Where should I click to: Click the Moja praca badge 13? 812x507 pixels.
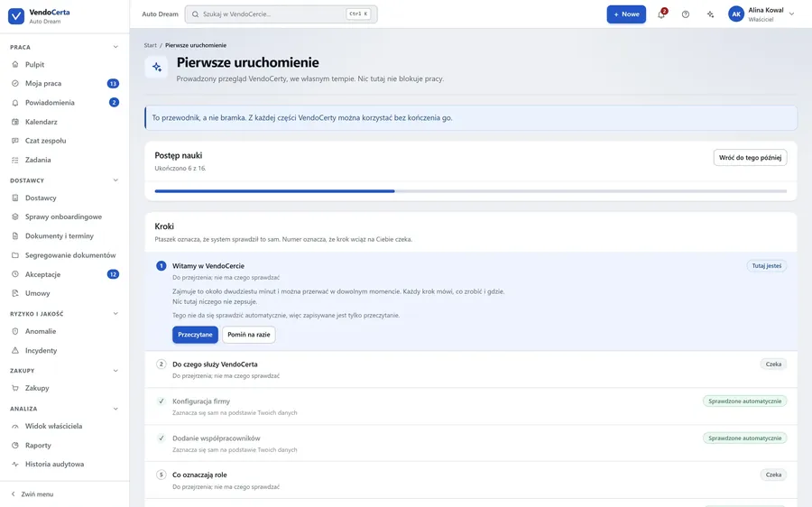tap(113, 83)
